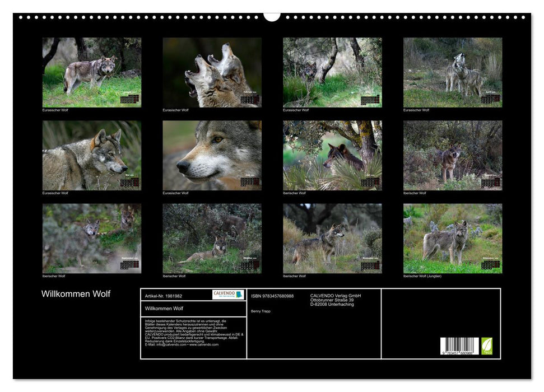The width and height of the screenshot is (544, 392).
Task: Click the Artikel-Nr. 1981982 field
Action: pos(164,295)
